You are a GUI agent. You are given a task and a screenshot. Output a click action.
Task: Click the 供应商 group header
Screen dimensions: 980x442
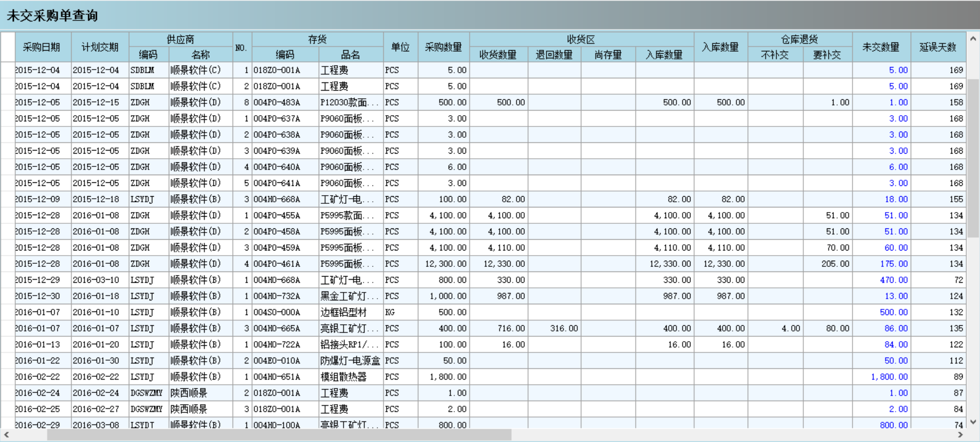[180, 39]
